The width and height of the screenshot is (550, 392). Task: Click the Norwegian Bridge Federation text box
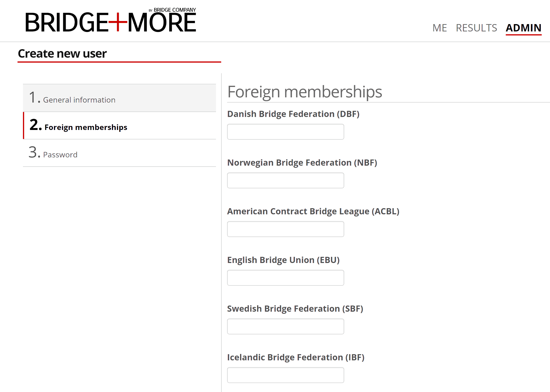coord(285,180)
